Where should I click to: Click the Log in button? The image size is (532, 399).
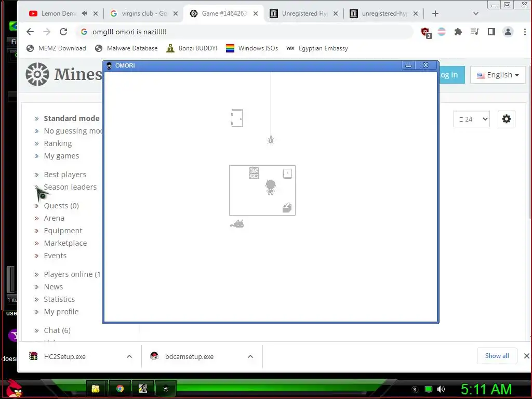(451, 75)
